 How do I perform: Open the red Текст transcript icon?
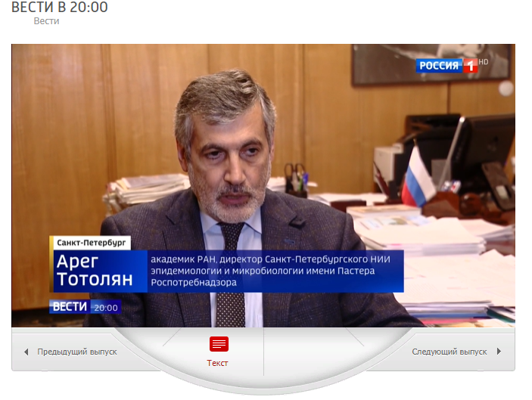point(219,344)
